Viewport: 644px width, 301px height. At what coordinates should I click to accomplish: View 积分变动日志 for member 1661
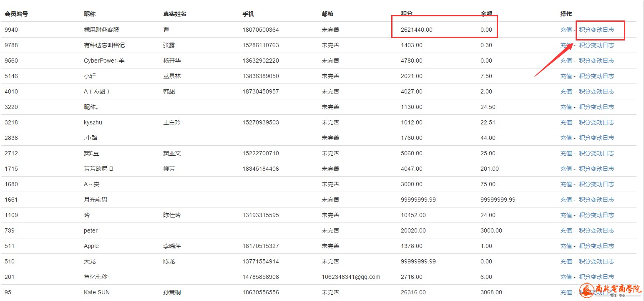point(596,200)
